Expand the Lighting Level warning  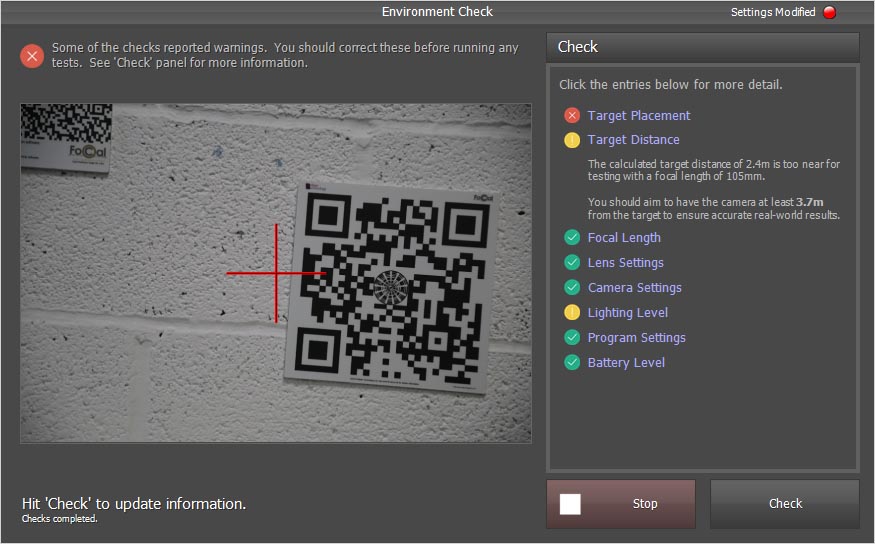pyautogui.click(x=628, y=312)
